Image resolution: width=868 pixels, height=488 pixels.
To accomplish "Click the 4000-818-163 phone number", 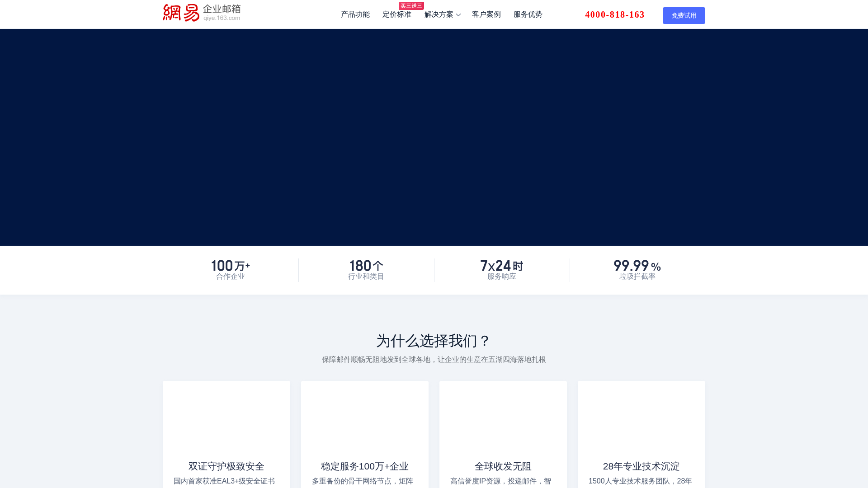I will [615, 14].
